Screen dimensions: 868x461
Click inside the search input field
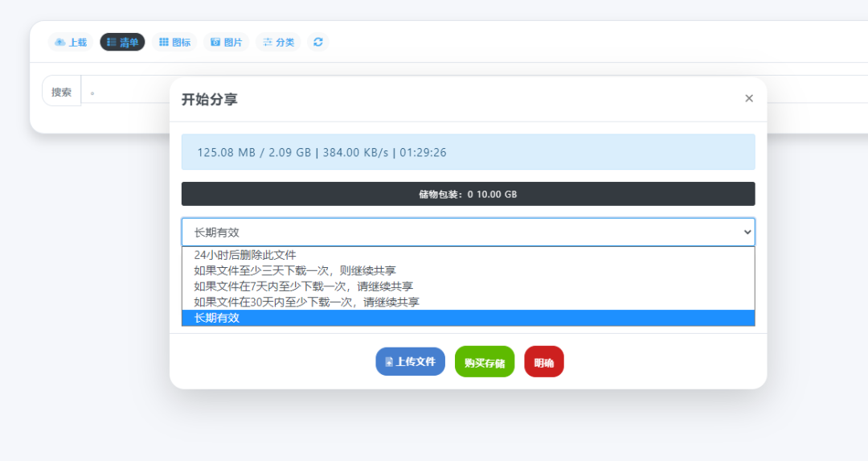[x=129, y=92]
